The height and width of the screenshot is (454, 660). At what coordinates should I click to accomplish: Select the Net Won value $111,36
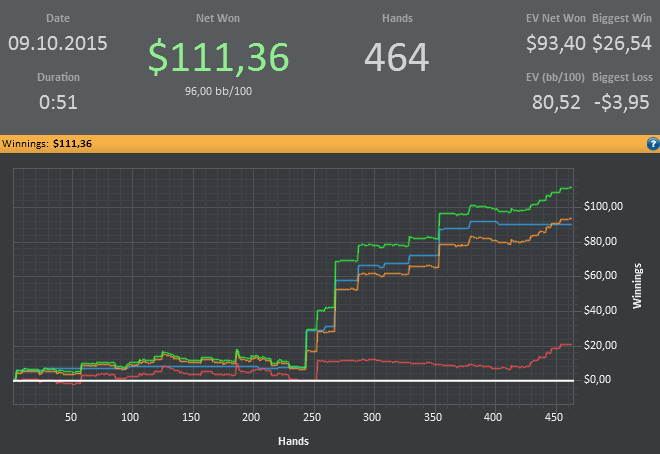[218, 57]
